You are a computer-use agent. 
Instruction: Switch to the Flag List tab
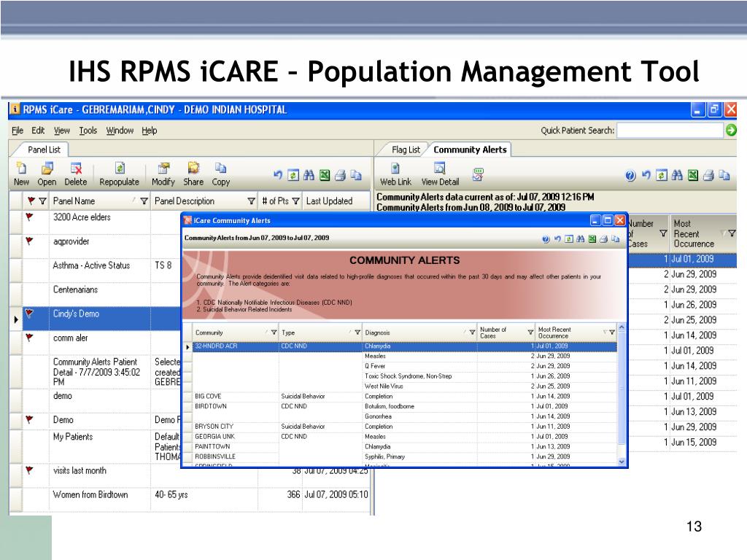click(x=406, y=150)
